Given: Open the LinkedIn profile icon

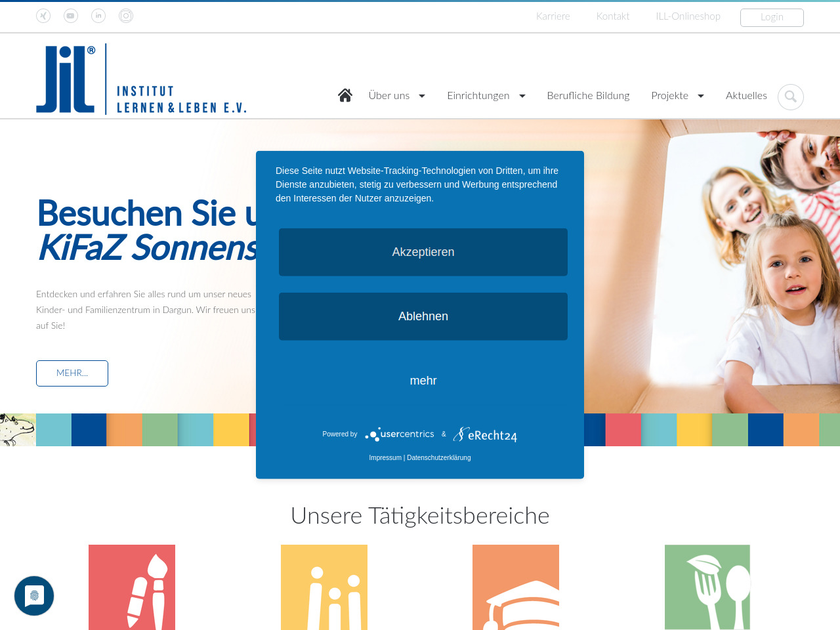Looking at the screenshot, I should 98,16.
